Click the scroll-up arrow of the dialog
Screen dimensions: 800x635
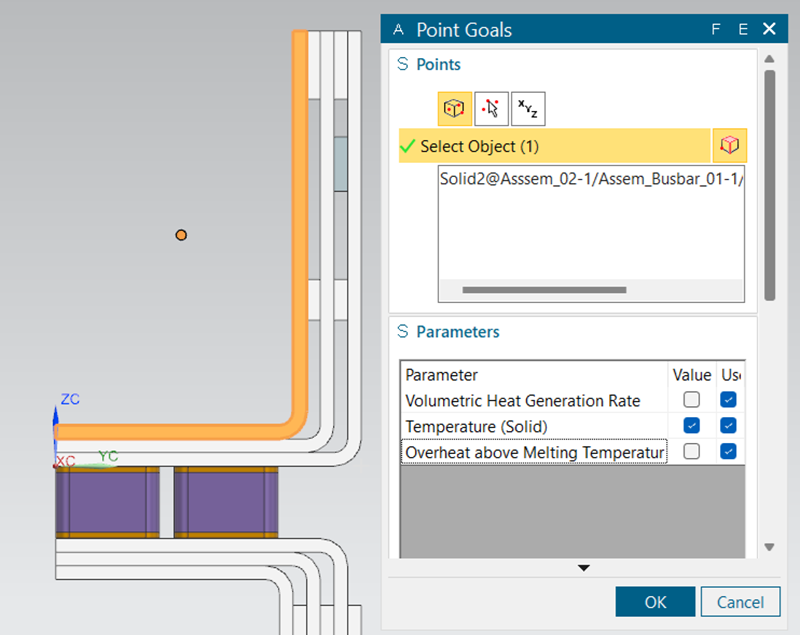point(769,59)
